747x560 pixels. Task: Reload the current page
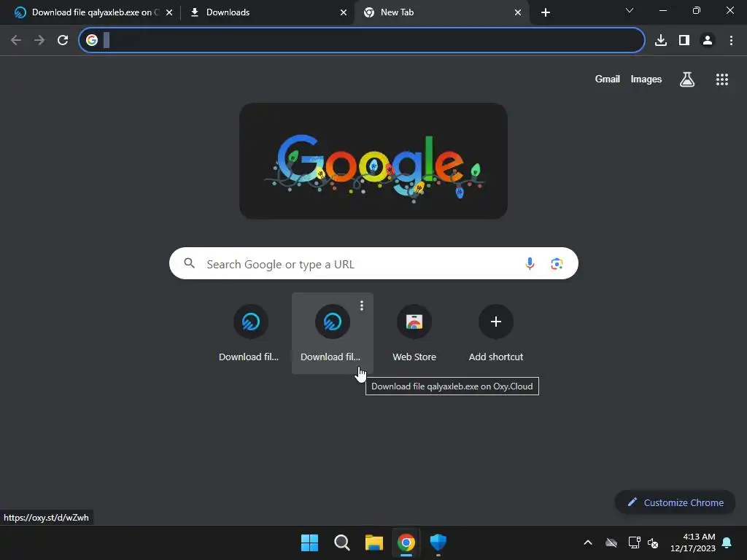pyautogui.click(x=63, y=40)
